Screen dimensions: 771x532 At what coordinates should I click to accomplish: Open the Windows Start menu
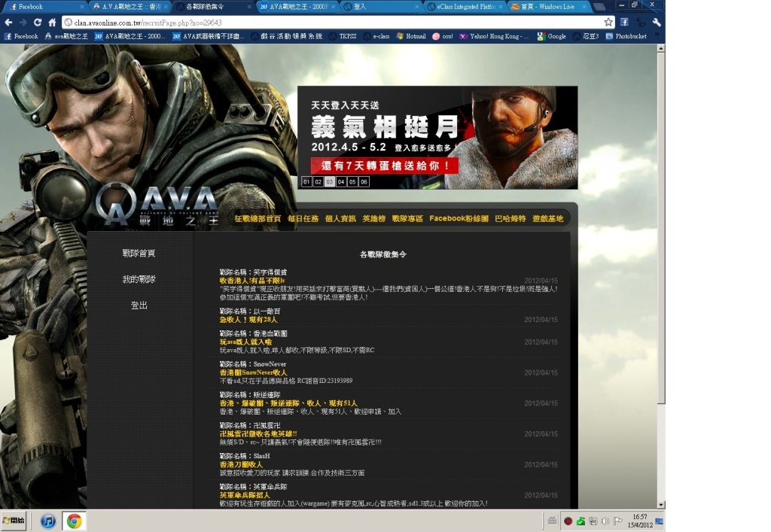[x=14, y=520]
